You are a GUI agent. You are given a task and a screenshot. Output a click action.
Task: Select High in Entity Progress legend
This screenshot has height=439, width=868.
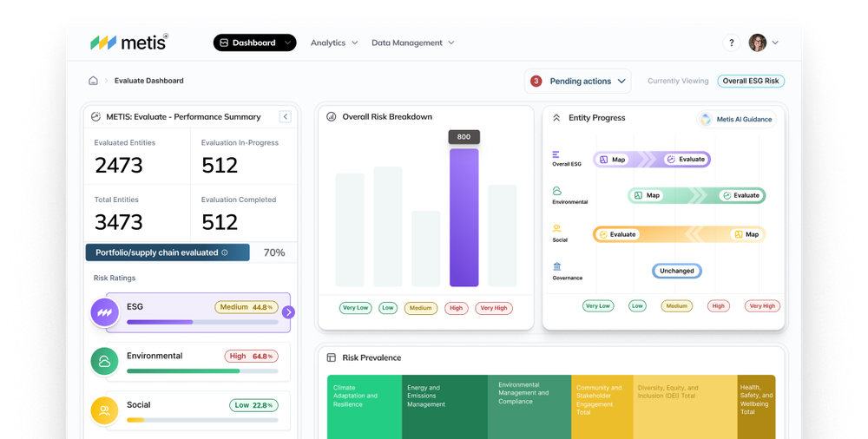click(x=719, y=305)
